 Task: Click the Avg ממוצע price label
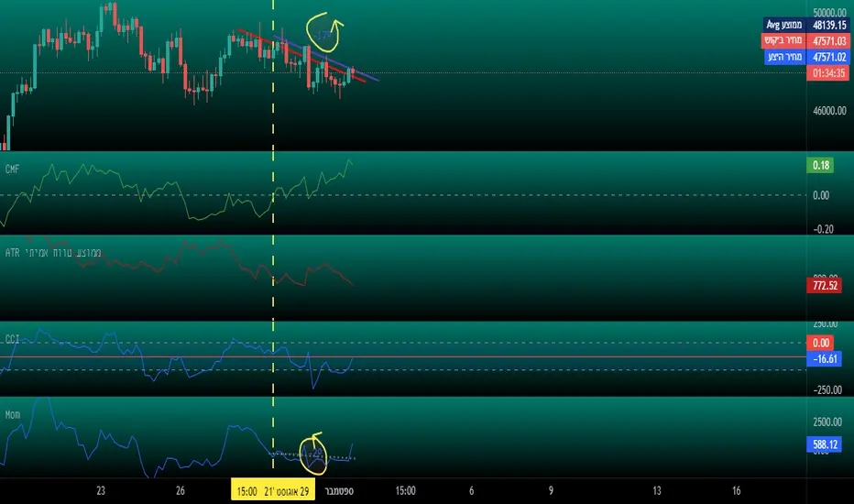click(806, 25)
